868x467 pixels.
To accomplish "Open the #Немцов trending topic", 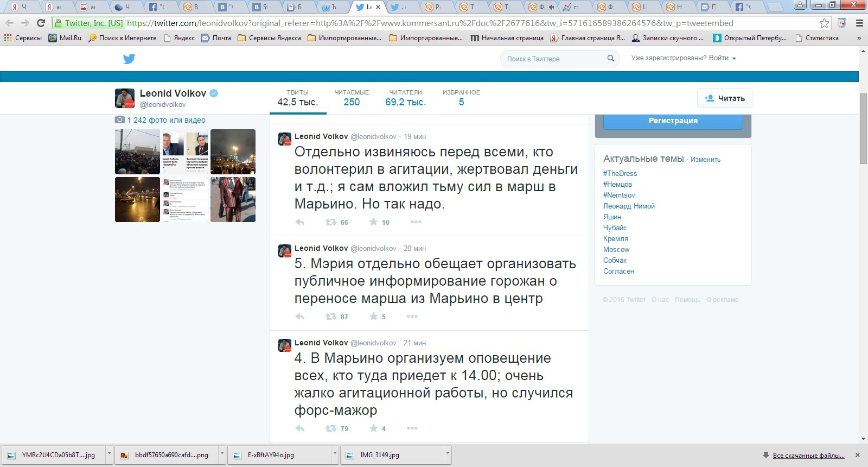I will (x=617, y=184).
